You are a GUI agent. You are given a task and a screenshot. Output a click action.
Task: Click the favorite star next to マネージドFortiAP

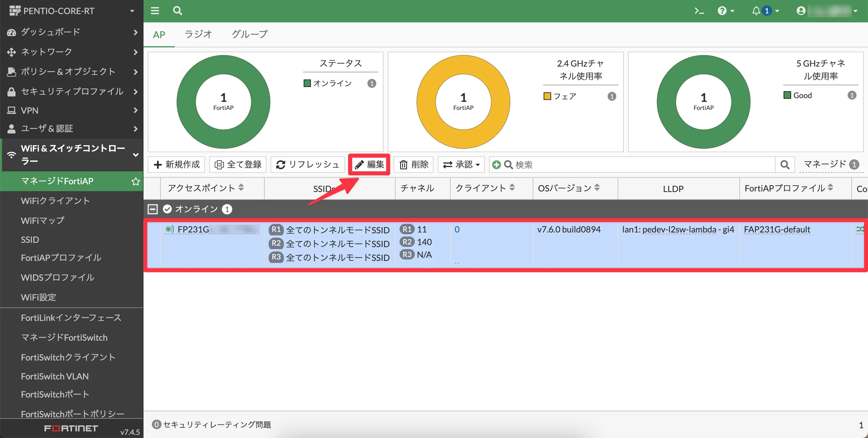point(135,182)
